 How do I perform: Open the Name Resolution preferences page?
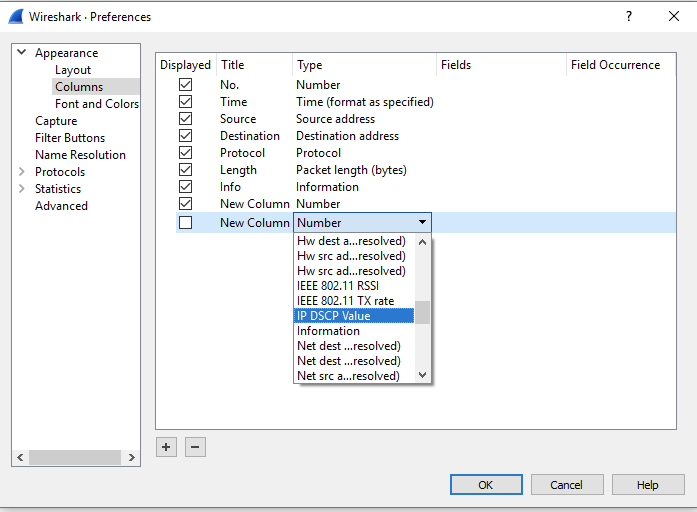(x=80, y=155)
